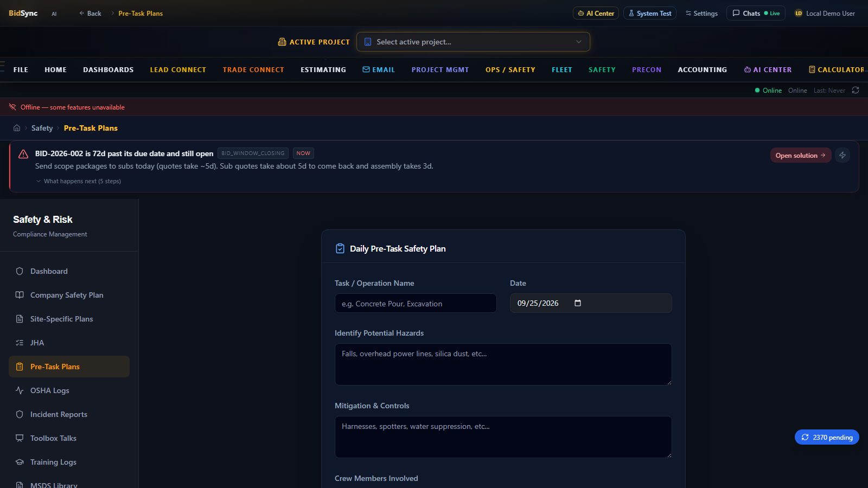Click the clipboard icon next to Daily Pre-Task Safety Plan
This screenshot has height=488, width=868.
[x=340, y=248]
